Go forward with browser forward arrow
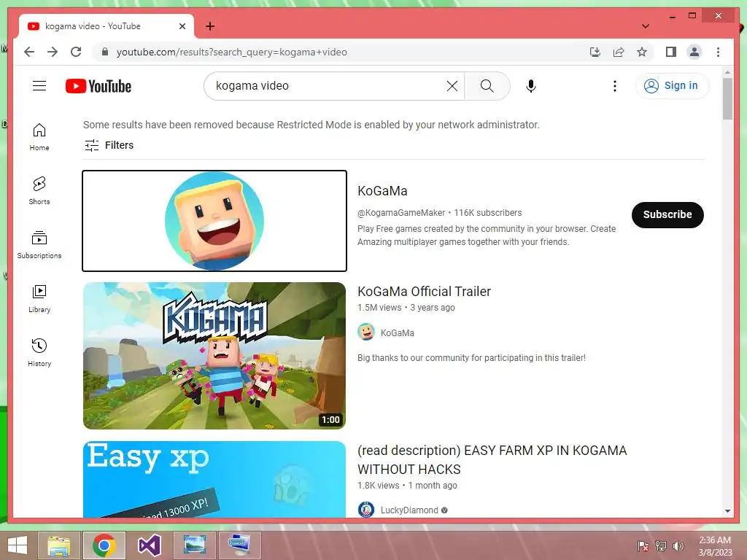Image resolution: width=747 pixels, height=560 pixels. pos(53,52)
